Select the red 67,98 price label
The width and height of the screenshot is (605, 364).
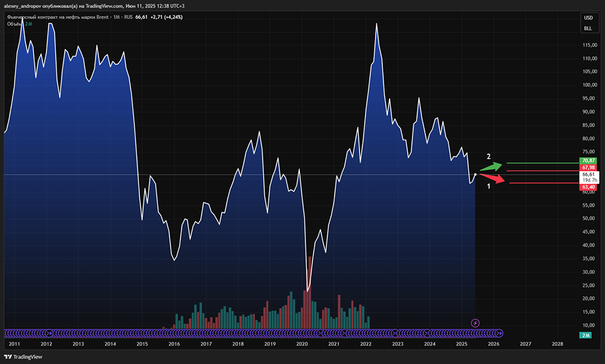(588, 167)
